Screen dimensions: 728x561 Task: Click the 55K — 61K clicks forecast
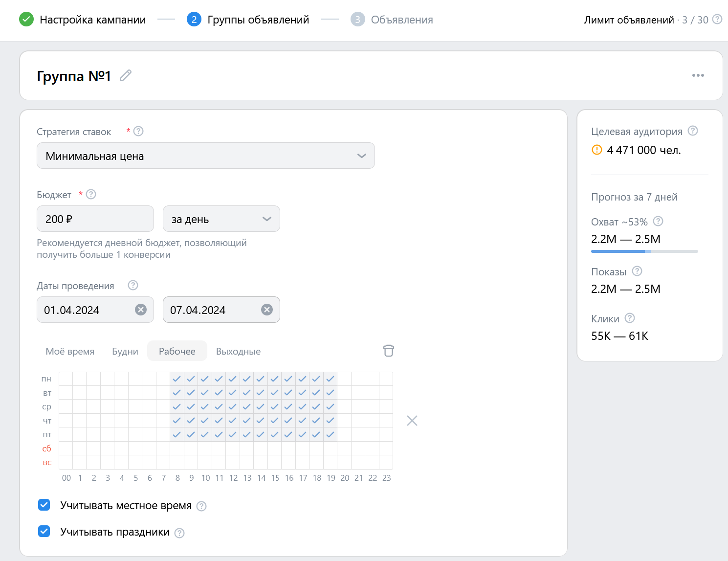(619, 336)
